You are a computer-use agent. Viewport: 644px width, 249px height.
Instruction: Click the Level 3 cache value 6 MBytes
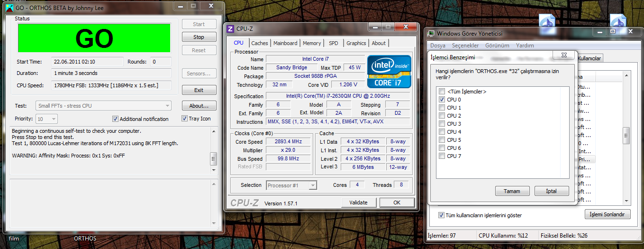(x=363, y=167)
